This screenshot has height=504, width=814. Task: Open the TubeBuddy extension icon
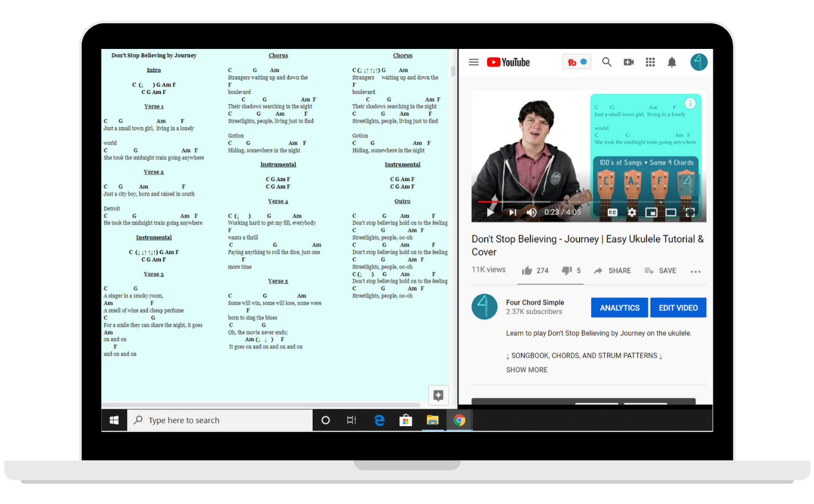coord(577,62)
